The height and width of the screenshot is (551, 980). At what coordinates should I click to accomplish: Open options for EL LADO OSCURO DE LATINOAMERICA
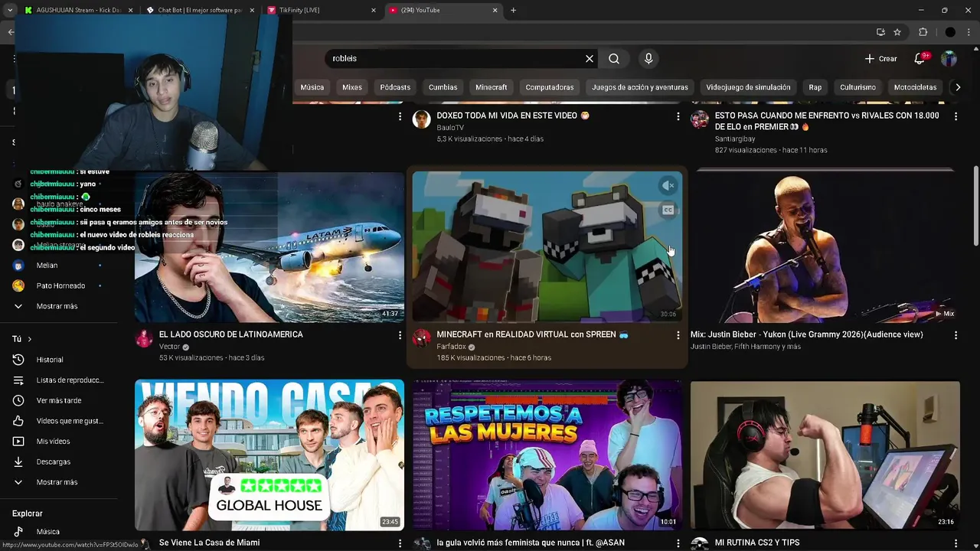(x=400, y=335)
